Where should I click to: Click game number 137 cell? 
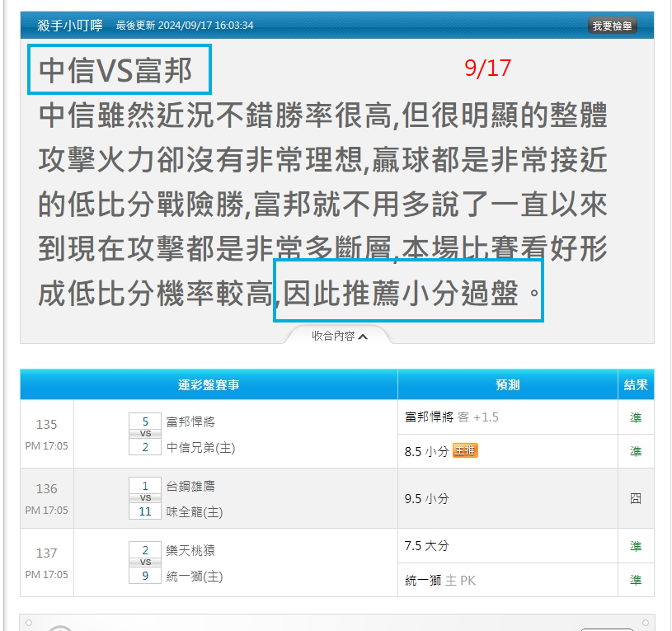click(47, 563)
